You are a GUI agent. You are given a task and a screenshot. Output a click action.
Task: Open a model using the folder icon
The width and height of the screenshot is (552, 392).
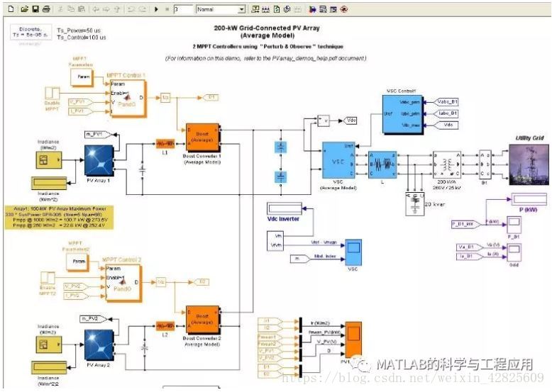(24, 9)
